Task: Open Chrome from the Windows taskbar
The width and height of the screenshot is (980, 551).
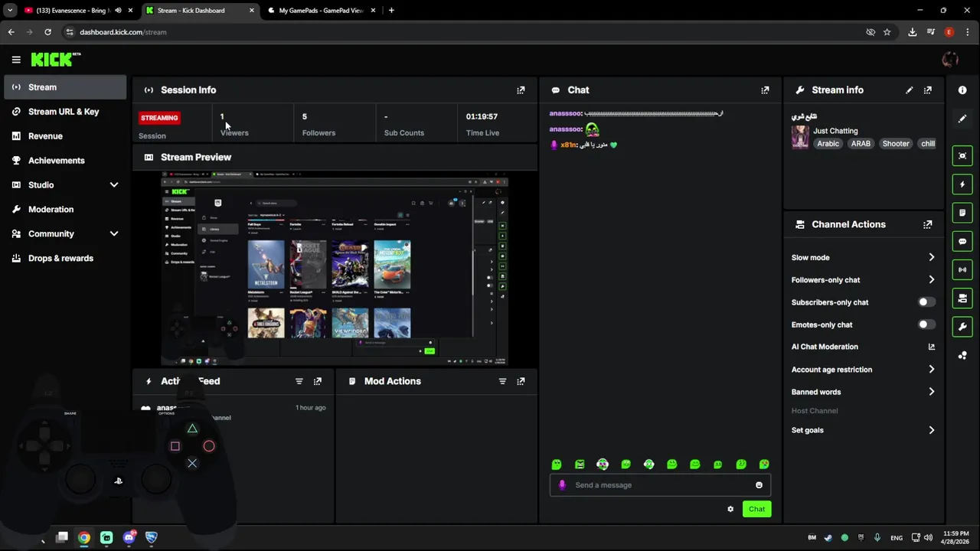Action: [84, 538]
